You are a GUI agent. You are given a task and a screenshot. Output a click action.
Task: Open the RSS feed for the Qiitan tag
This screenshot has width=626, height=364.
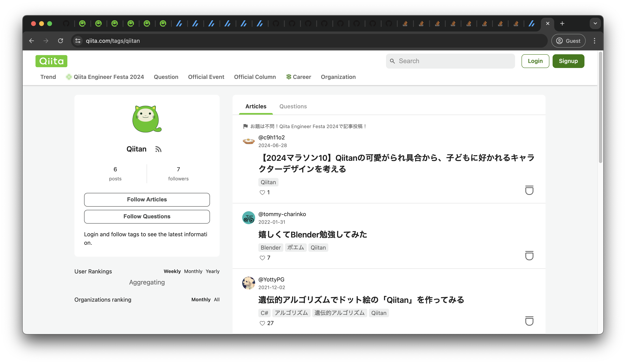point(159,149)
